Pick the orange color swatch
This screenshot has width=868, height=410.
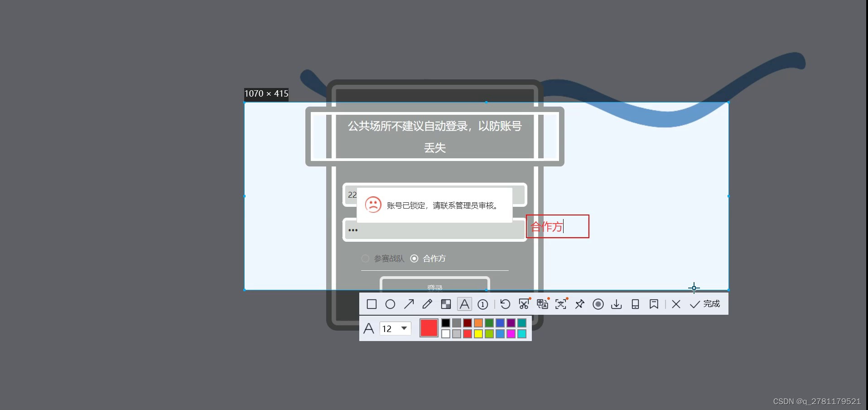[478, 323]
